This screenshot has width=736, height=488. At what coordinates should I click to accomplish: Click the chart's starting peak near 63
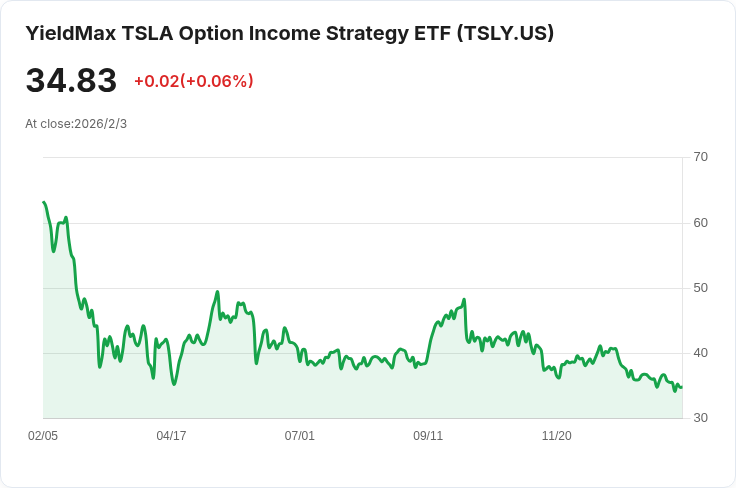click(44, 202)
